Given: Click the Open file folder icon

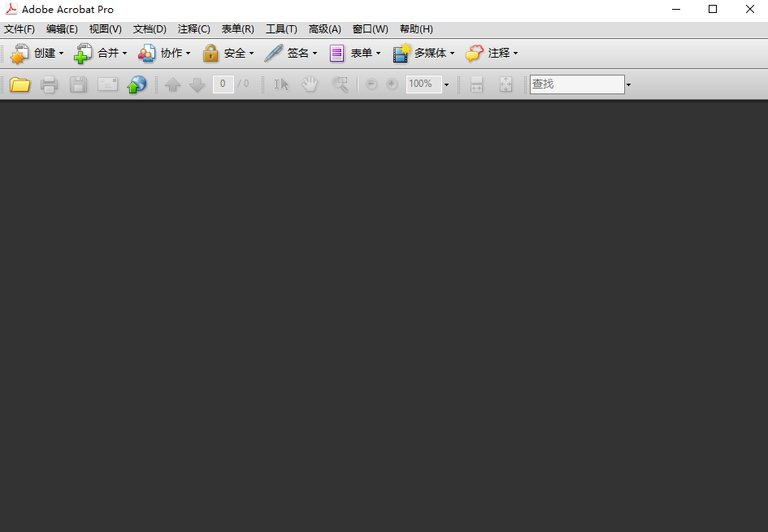Looking at the screenshot, I should (x=20, y=84).
